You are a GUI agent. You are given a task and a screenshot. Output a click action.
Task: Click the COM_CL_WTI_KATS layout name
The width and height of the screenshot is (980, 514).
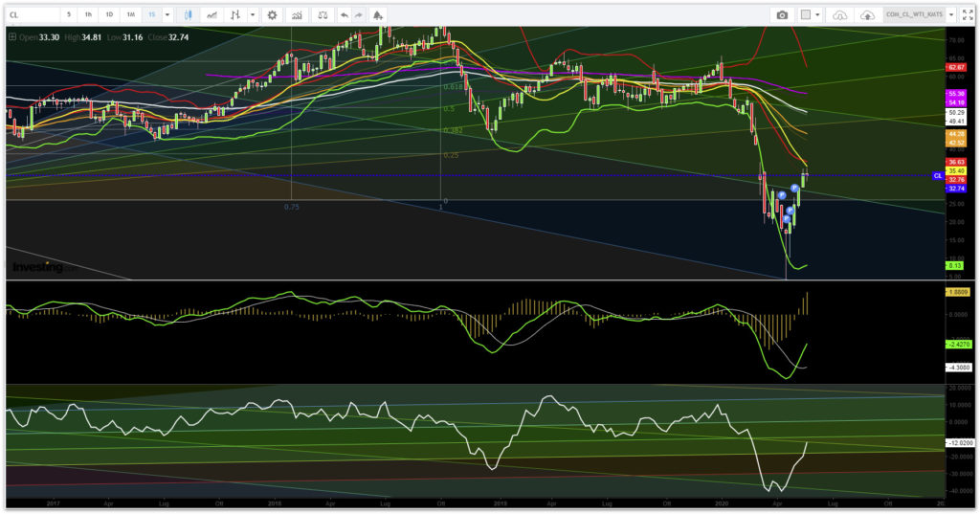coord(914,14)
